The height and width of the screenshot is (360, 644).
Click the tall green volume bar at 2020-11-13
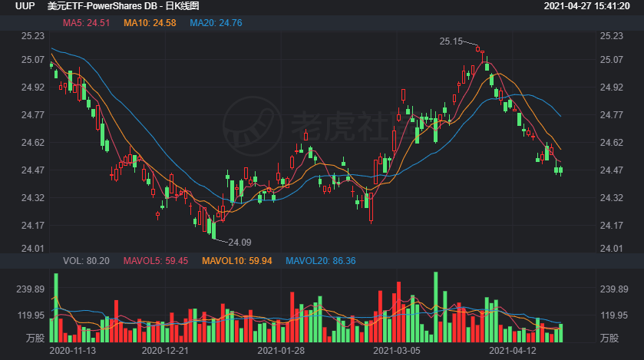56,308
